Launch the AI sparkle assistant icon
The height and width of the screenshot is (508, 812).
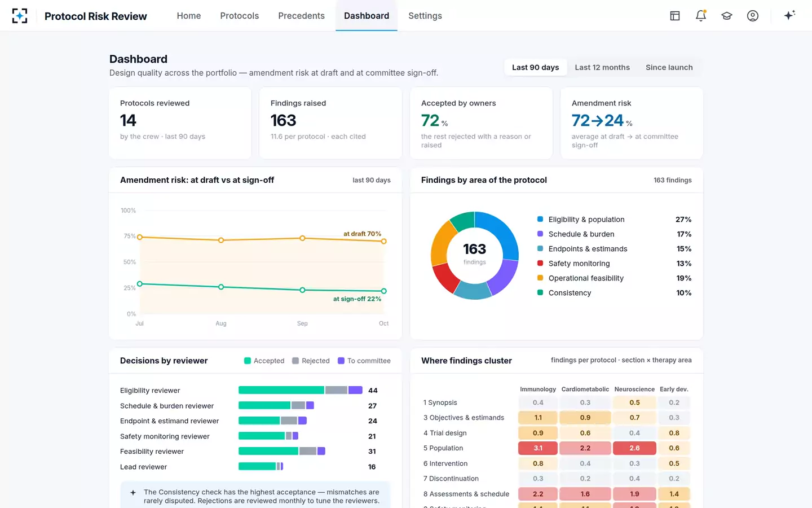[x=789, y=15]
